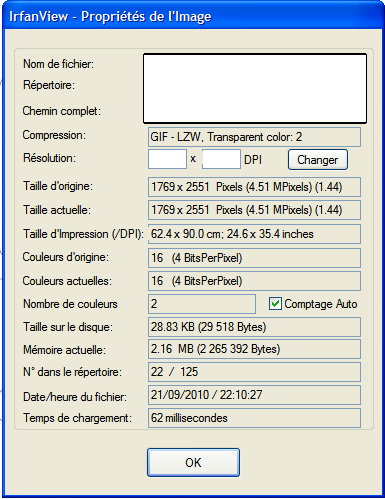
Task: Click the Changer button
Action: (x=318, y=160)
